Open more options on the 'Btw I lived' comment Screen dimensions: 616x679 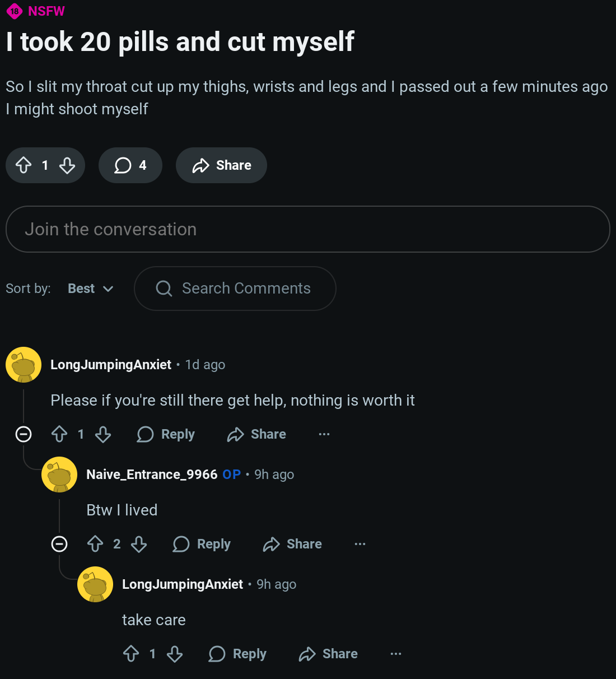pyautogui.click(x=360, y=544)
